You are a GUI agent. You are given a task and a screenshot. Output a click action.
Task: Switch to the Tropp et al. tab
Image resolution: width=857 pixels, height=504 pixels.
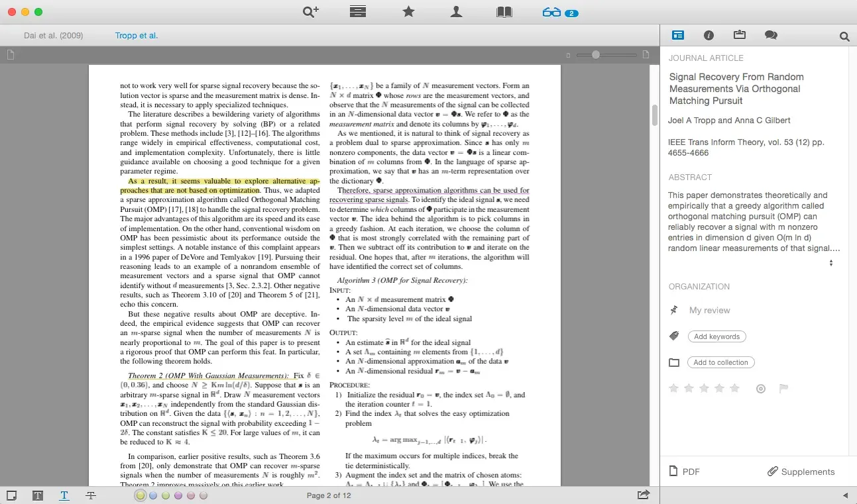tap(137, 35)
